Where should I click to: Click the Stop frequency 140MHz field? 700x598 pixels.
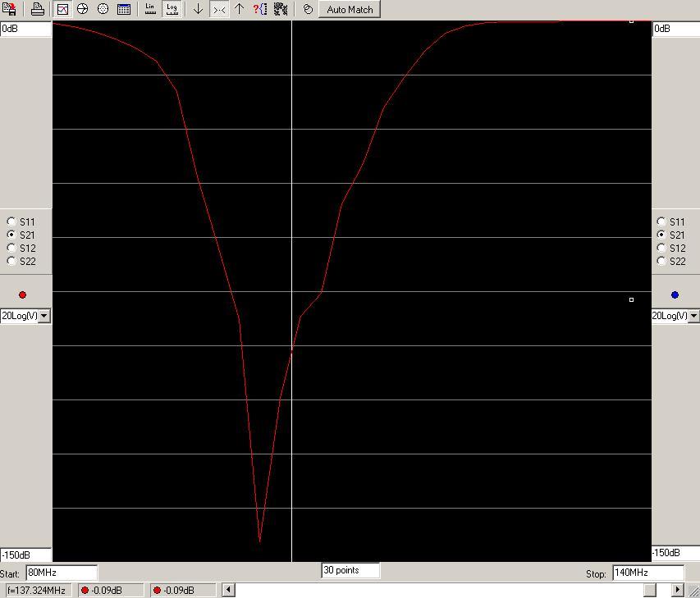click(x=648, y=573)
